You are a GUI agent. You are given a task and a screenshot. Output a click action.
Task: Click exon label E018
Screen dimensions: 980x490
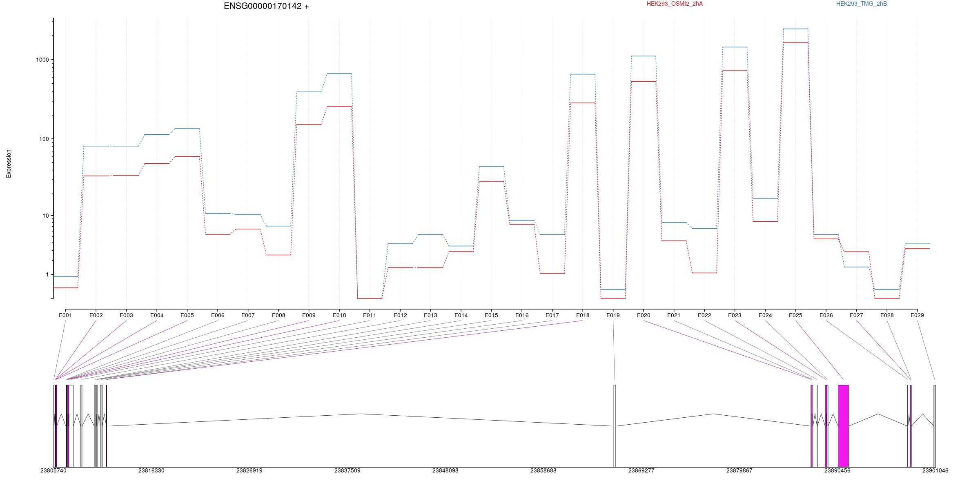(x=583, y=315)
